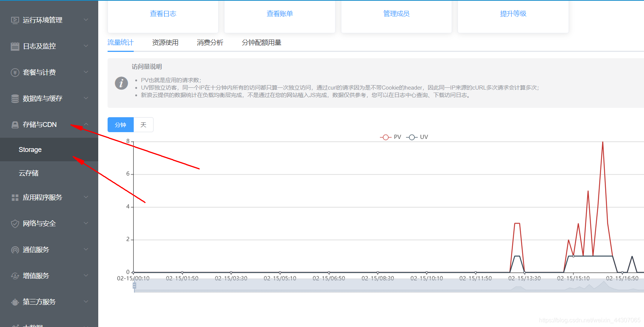Toggle the PV series legend marker
644x327 pixels.
coord(386,137)
